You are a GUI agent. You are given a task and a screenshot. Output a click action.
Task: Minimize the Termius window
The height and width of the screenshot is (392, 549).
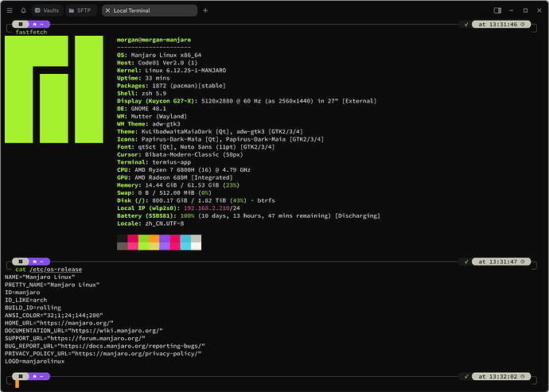[512, 10]
